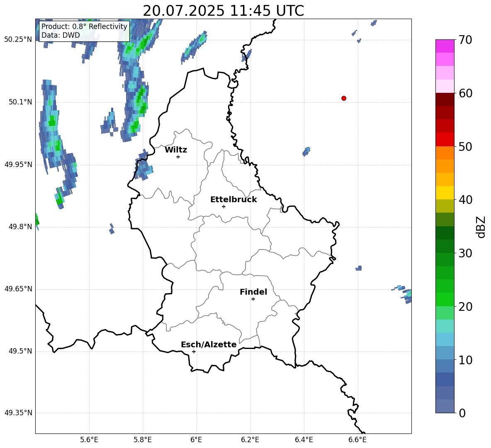This screenshot has height=448, width=491.
Task: Click the title 20.07.2025 11:45 UTC
Action: [x=223, y=11]
